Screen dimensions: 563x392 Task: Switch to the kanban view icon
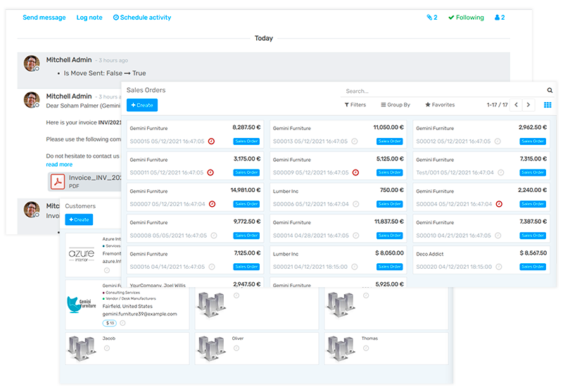coord(548,105)
